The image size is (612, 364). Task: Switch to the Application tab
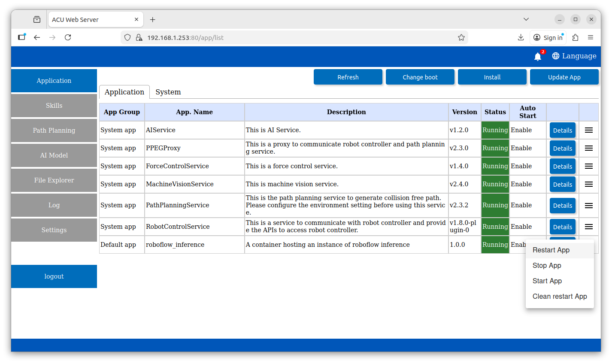pyautogui.click(x=124, y=92)
